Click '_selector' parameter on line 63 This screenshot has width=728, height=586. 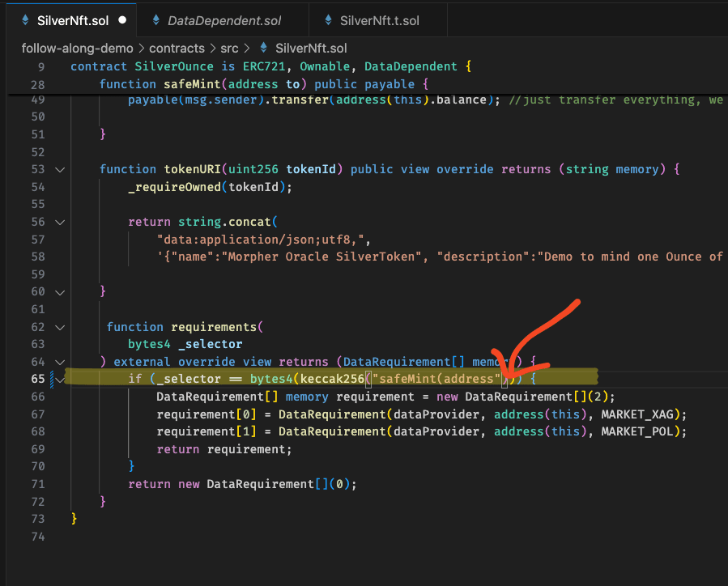[211, 344]
